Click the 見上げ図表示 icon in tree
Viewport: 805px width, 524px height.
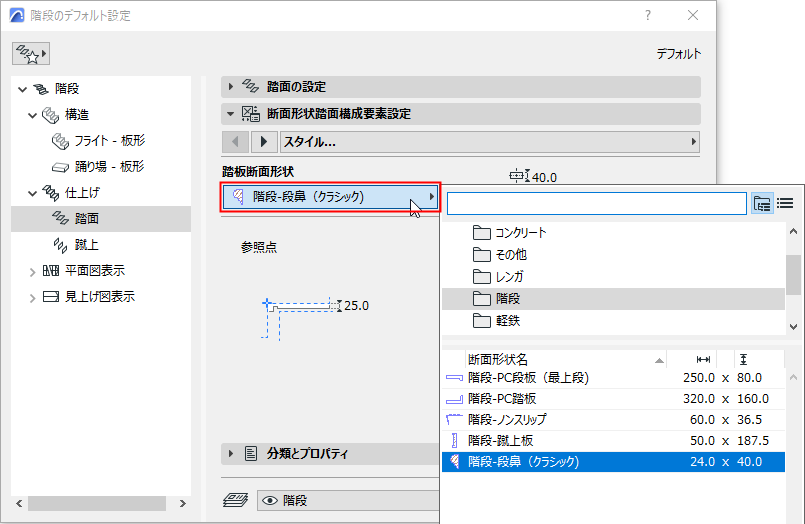point(51,297)
